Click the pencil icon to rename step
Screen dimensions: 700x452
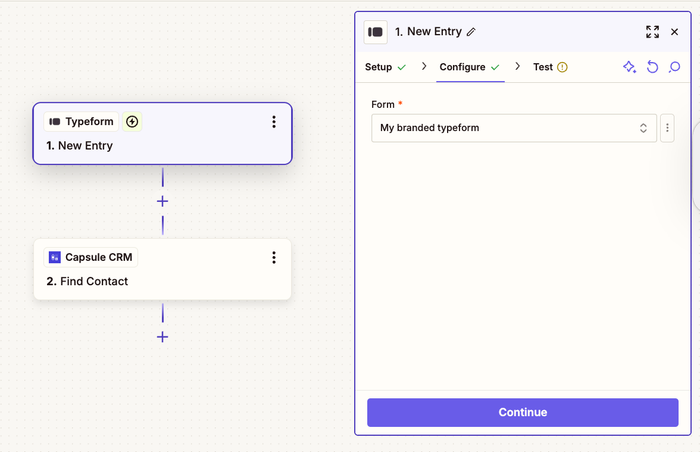coord(472,32)
